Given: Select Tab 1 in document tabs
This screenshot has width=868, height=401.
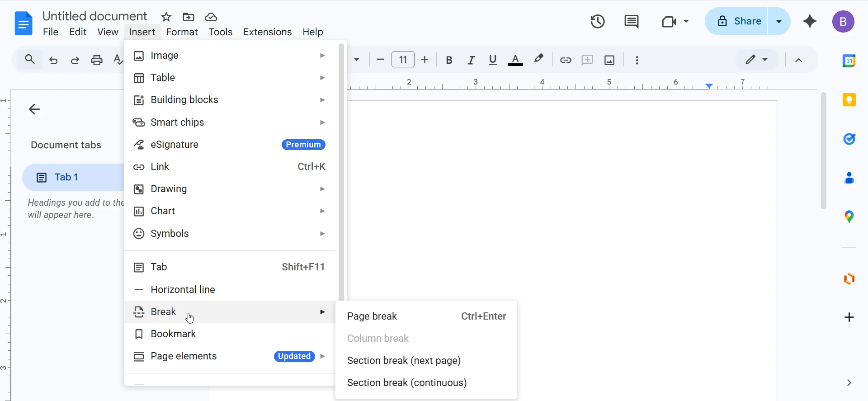Looking at the screenshot, I should click(x=66, y=177).
